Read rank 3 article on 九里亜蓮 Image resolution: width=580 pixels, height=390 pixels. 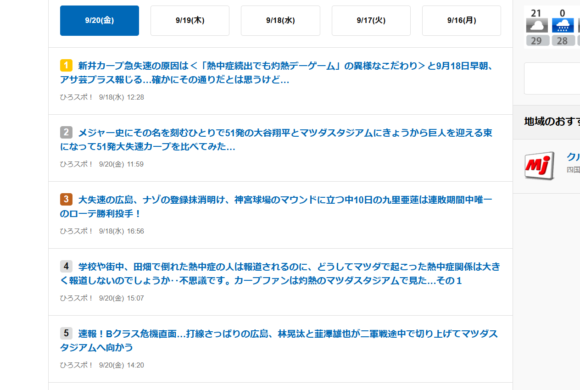[x=276, y=207]
